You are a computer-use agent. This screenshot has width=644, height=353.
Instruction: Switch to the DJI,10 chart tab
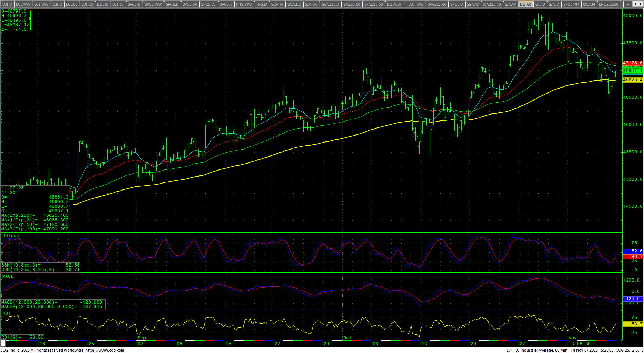(87, 4)
